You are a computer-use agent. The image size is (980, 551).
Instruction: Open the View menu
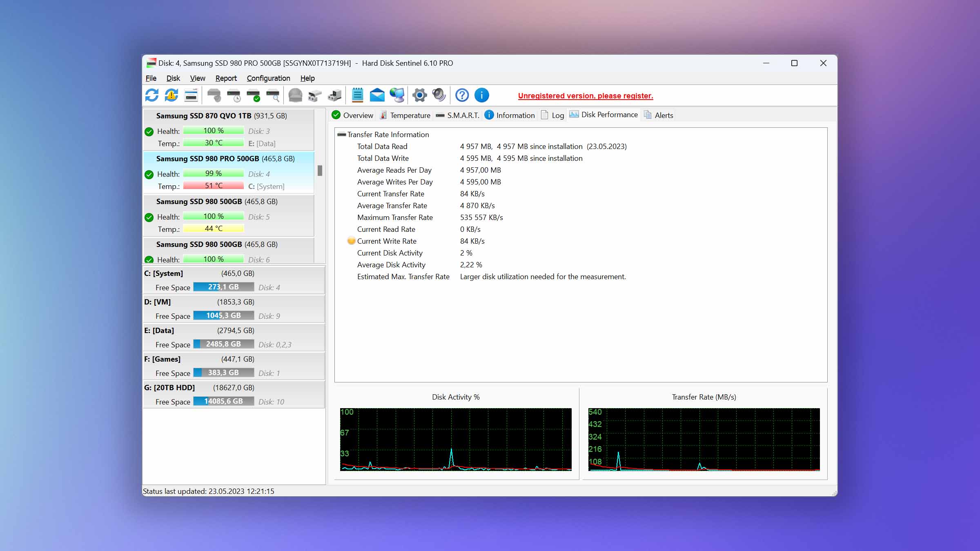[198, 78]
